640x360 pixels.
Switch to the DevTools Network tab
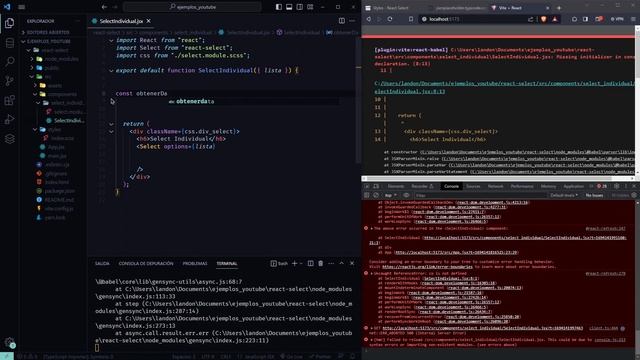496,187
